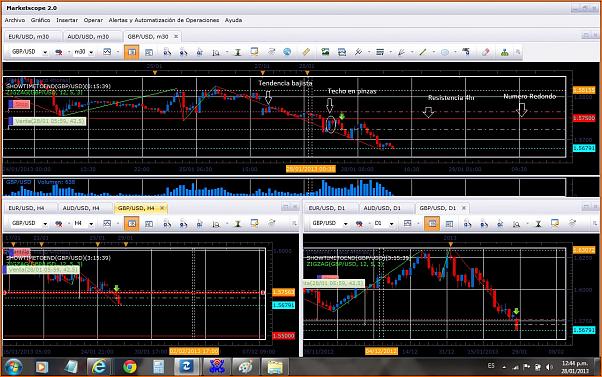
Task: Click the cyan 1.56791 price label on m30 axis
Action: click(584, 148)
